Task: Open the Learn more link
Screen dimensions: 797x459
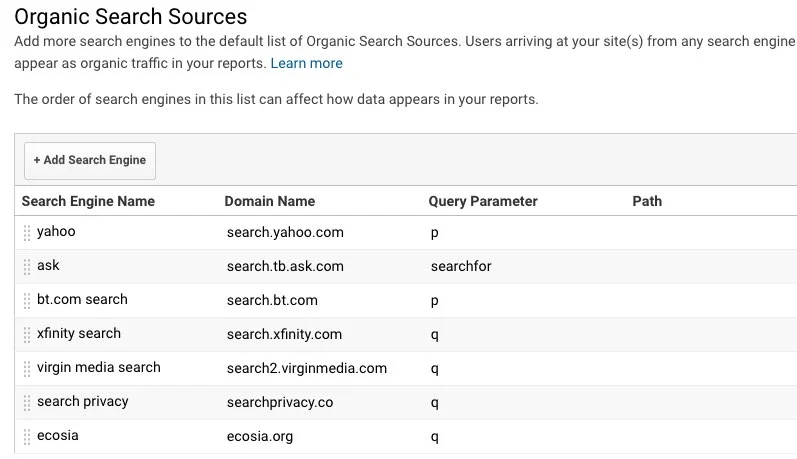Action: coord(306,64)
